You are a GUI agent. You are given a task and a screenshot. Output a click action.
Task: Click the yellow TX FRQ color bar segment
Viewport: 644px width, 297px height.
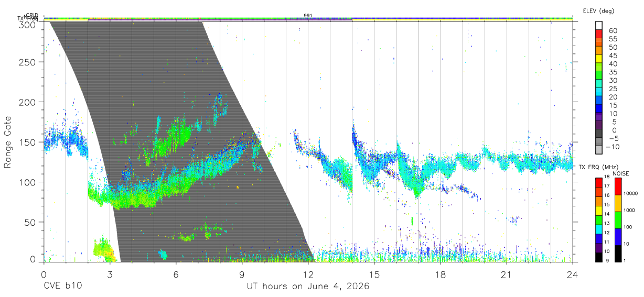tap(599, 211)
